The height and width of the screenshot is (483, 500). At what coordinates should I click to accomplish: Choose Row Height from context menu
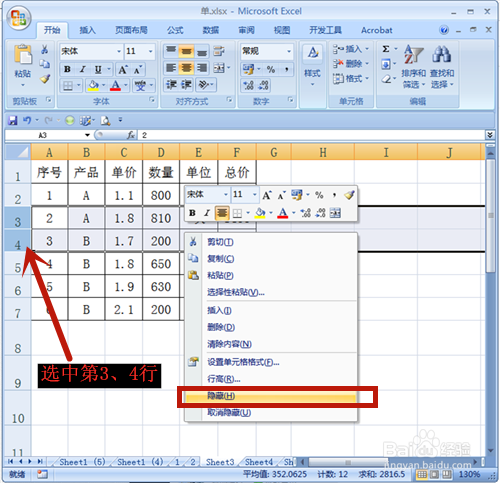point(271,379)
